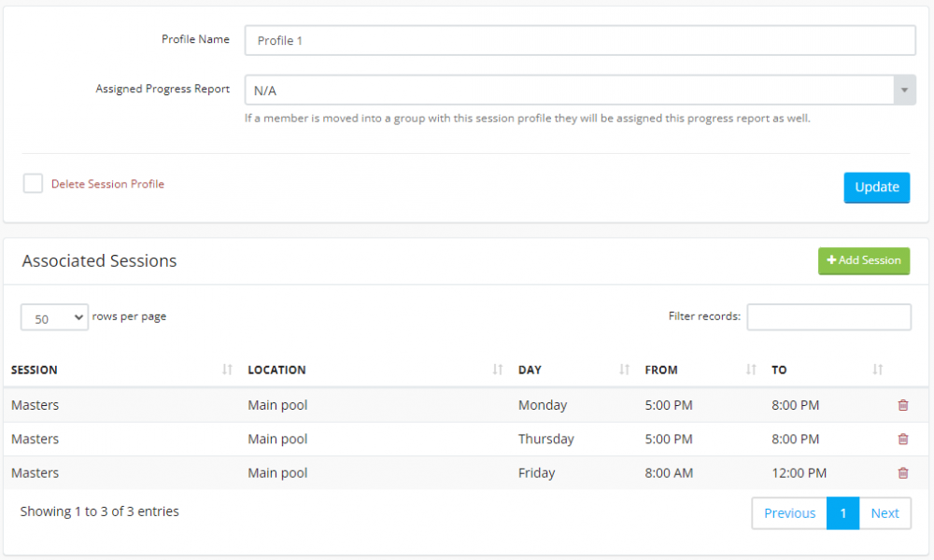The height and width of the screenshot is (560, 934).
Task: Delete the Thursday Masters session
Action: (x=902, y=439)
